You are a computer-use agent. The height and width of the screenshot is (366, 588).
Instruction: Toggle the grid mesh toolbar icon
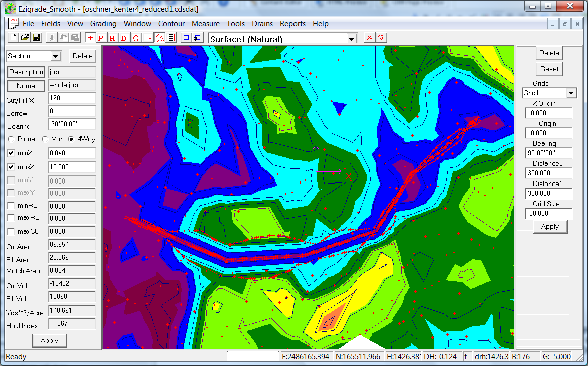coord(171,38)
